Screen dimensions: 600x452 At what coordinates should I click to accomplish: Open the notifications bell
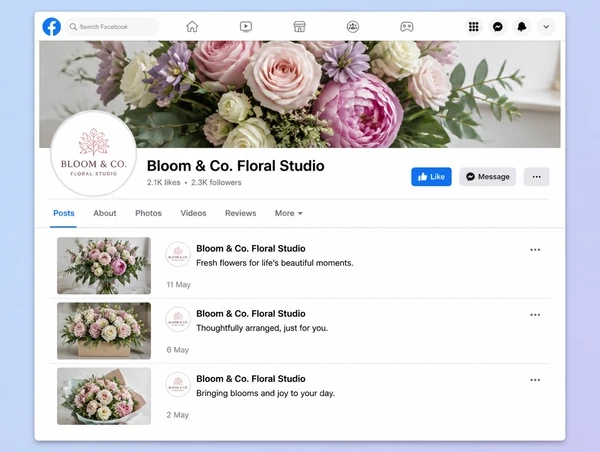[x=522, y=27]
